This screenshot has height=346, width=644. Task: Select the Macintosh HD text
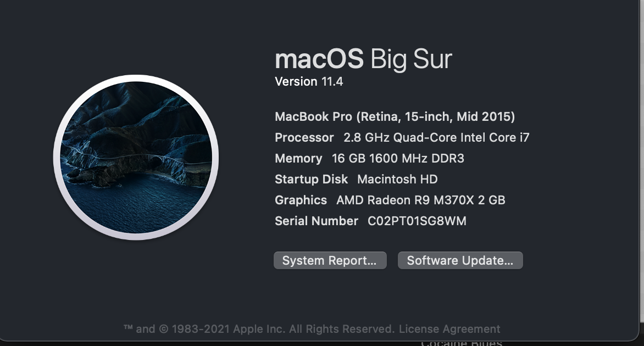397,179
